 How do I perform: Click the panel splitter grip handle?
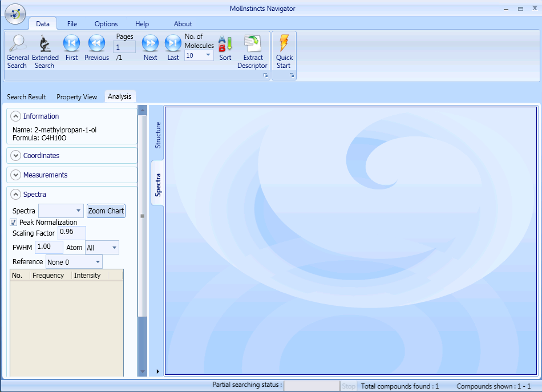pos(142,216)
